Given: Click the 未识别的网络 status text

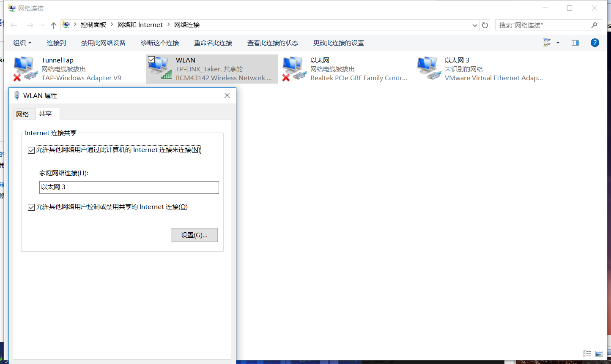Looking at the screenshot, I should (464, 69).
